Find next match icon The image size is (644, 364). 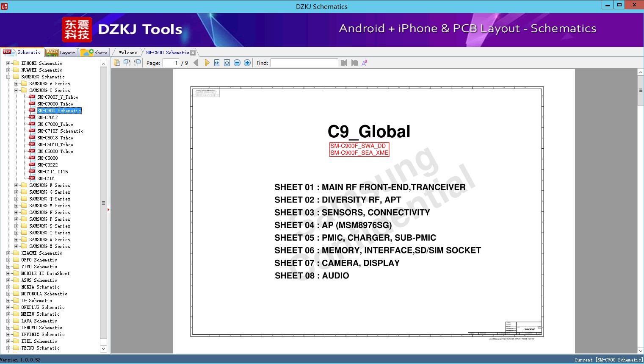coord(354,63)
